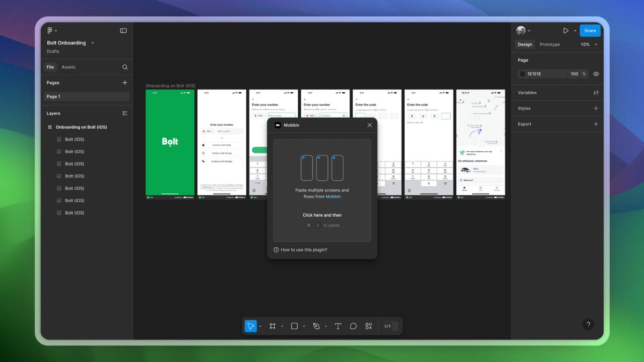
Task: Open Frame tool options chevron
Action: [x=282, y=326]
